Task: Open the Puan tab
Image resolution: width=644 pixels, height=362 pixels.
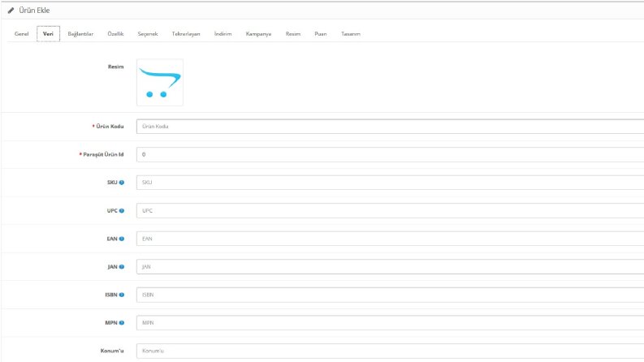Action: (x=320, y=34)
